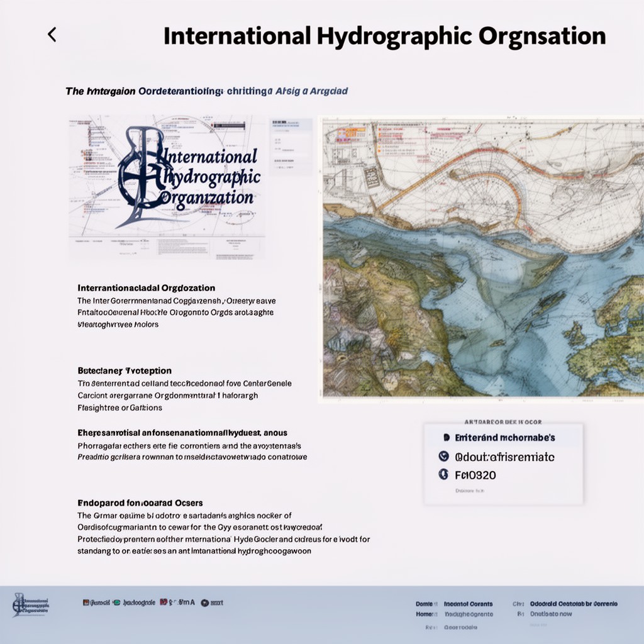Open the International Hydrographic Organization logo image
Screen dimensions: 644x644
[x=167, y=187]
